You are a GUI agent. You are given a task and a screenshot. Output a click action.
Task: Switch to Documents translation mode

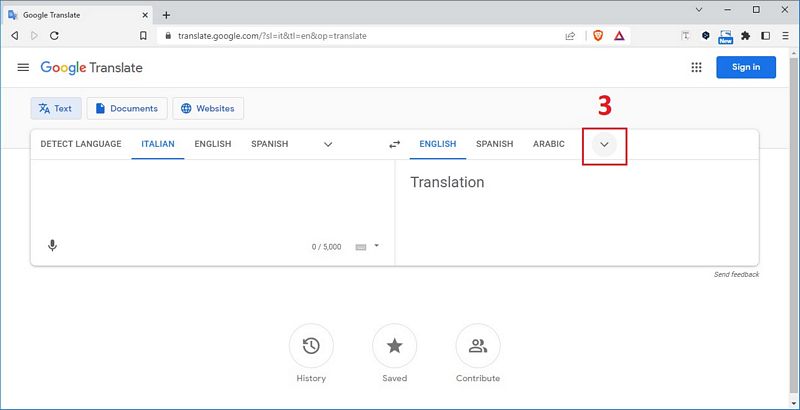click(126, 108)
